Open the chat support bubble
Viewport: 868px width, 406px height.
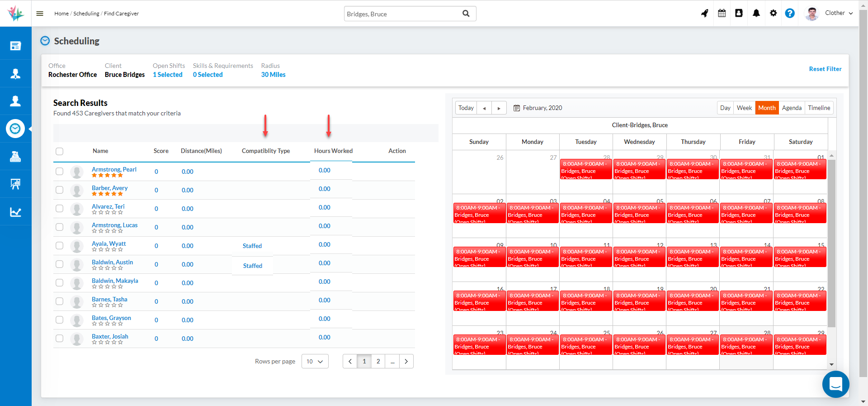pos(835,384)
